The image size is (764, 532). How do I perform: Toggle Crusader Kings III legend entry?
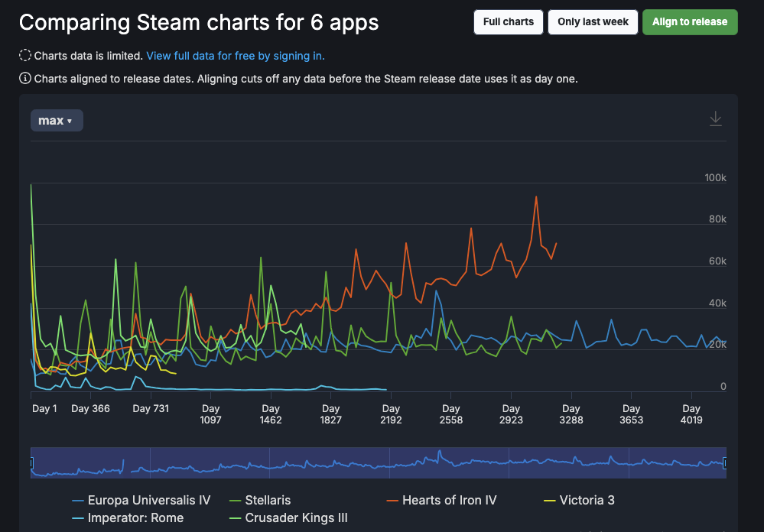click(288, 518)
